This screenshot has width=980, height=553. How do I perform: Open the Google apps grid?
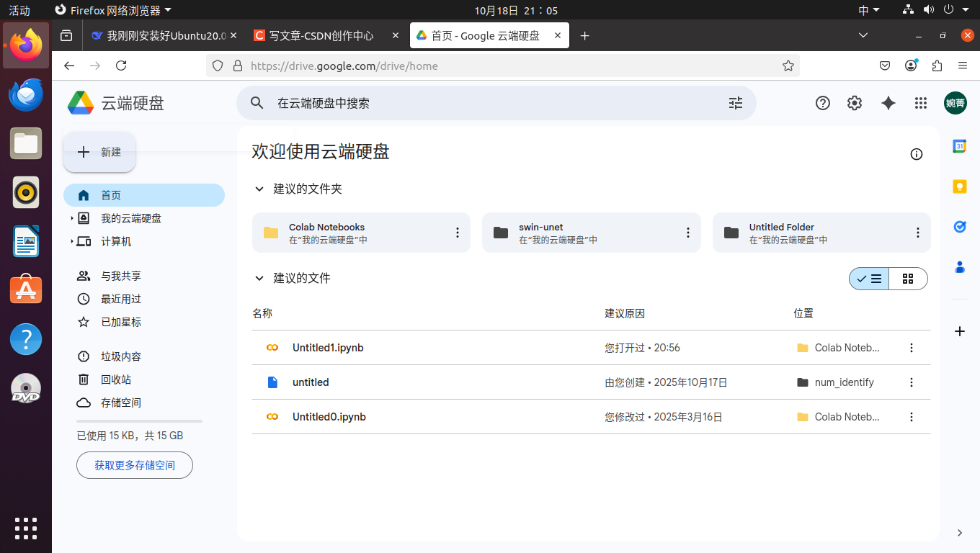click(x=920, y=103)
